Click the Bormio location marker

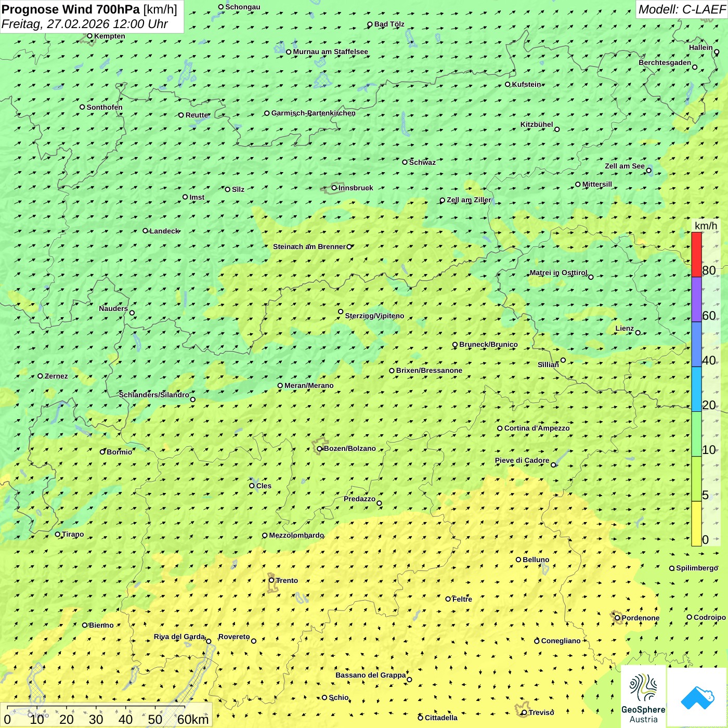(102, 452)
